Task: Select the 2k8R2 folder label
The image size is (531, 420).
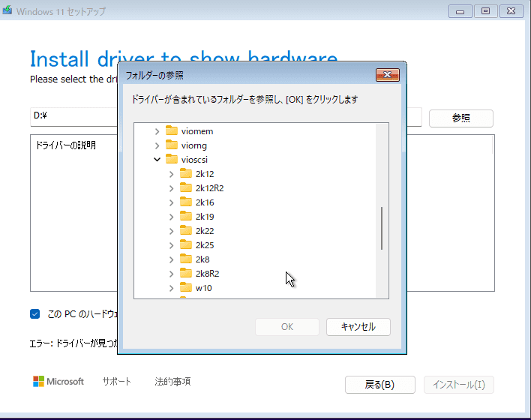Action: [207, 273]
